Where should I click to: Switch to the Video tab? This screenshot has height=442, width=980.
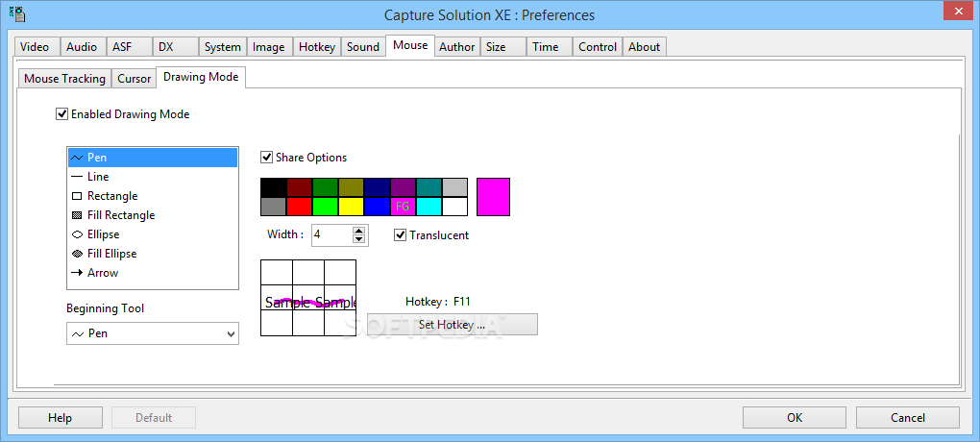click(37, 47)
